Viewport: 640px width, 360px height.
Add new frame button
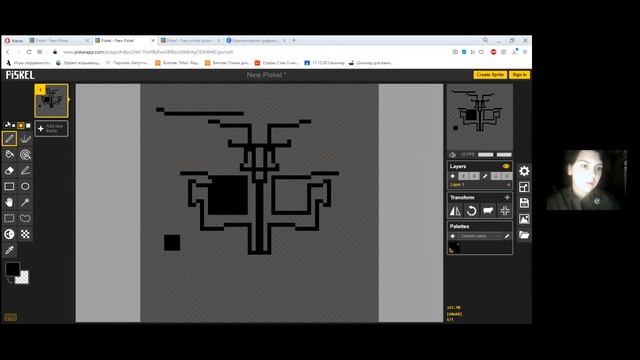click(x=51, y=129)
